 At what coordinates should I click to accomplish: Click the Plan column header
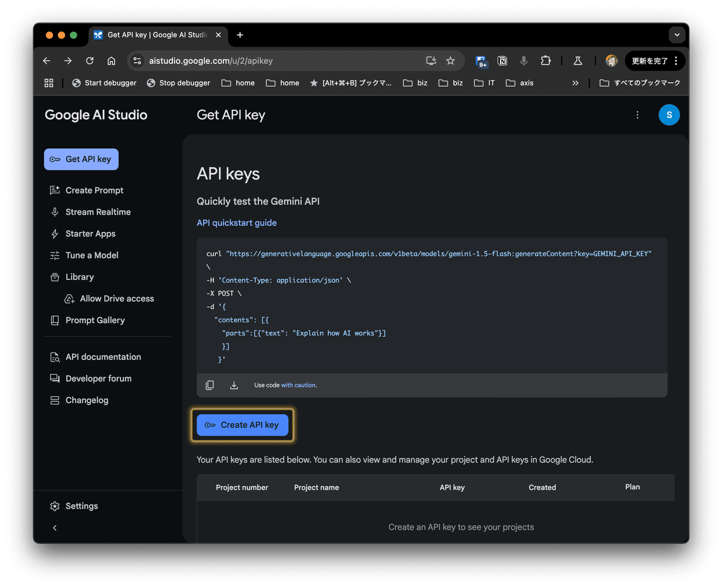pyautogui.click(x=633, y=487)
